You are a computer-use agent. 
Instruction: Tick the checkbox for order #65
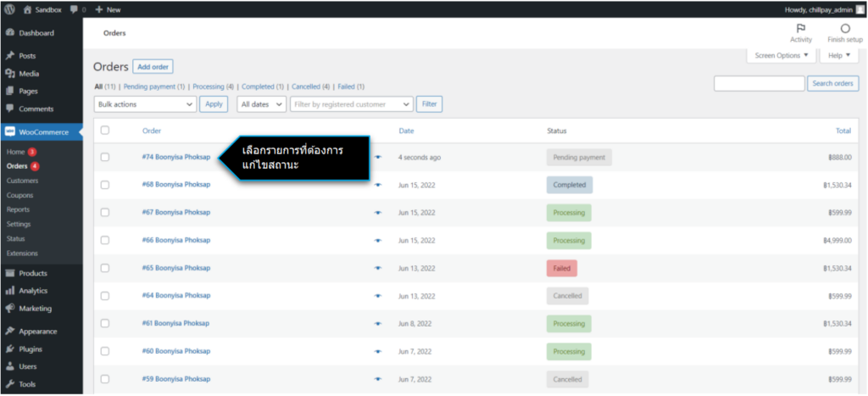pos(104,268)
